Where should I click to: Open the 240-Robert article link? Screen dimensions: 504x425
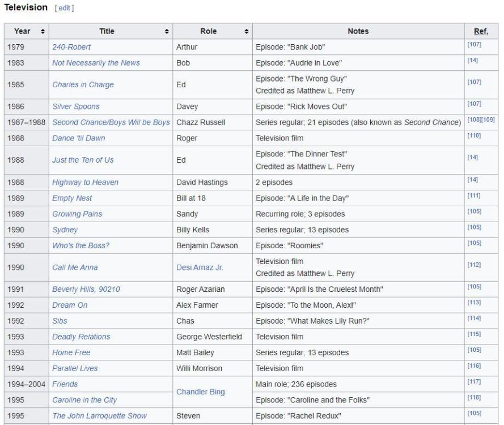(x=71, y=47)
